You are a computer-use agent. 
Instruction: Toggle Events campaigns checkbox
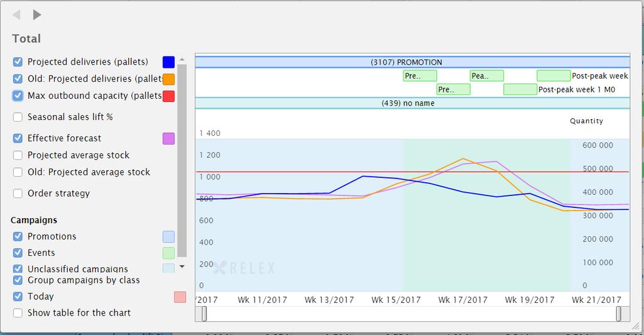18,253
